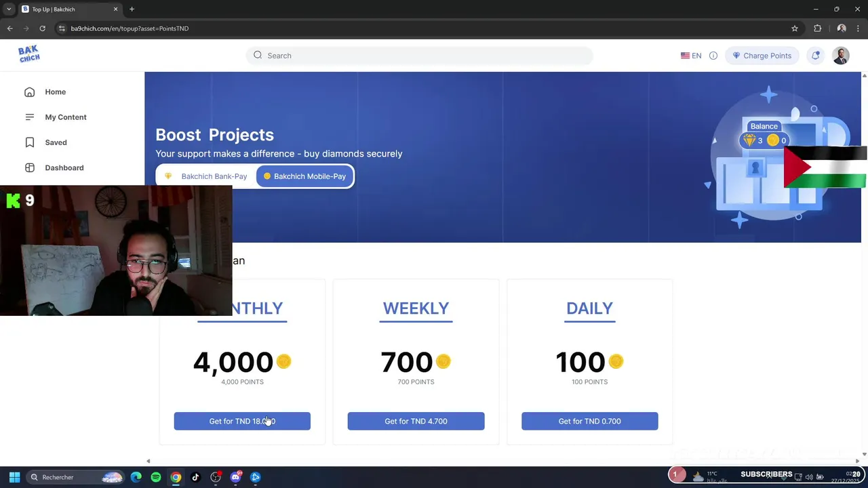Close the Top Up | Bakchich tab
Screen dimensions: 868x488
tap(115, 9)
